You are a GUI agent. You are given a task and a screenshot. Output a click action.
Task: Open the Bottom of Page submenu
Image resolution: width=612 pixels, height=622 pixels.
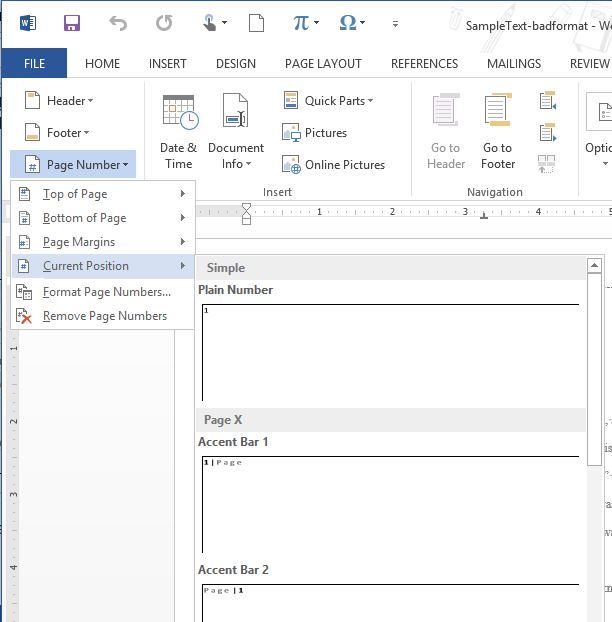pyautogui.click(x=102, y=218)
